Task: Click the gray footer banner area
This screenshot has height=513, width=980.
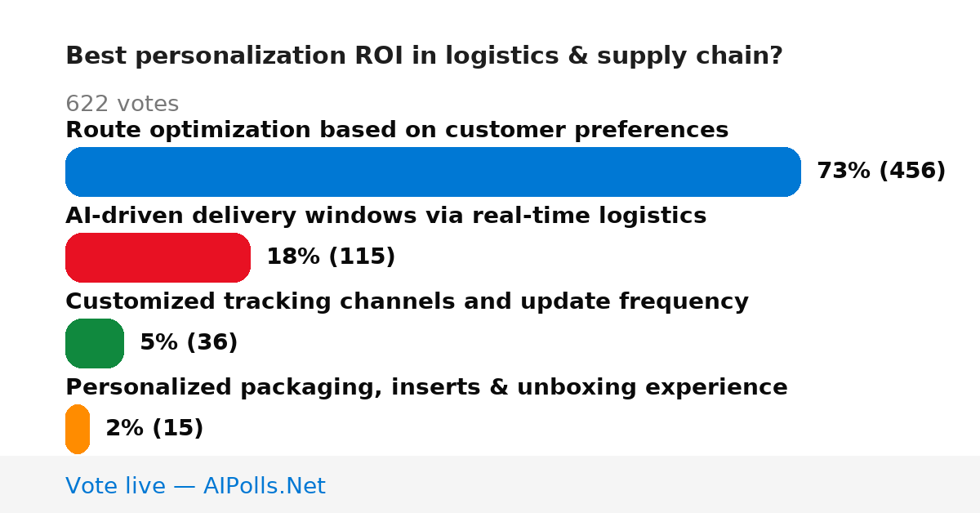Action: 490,484
